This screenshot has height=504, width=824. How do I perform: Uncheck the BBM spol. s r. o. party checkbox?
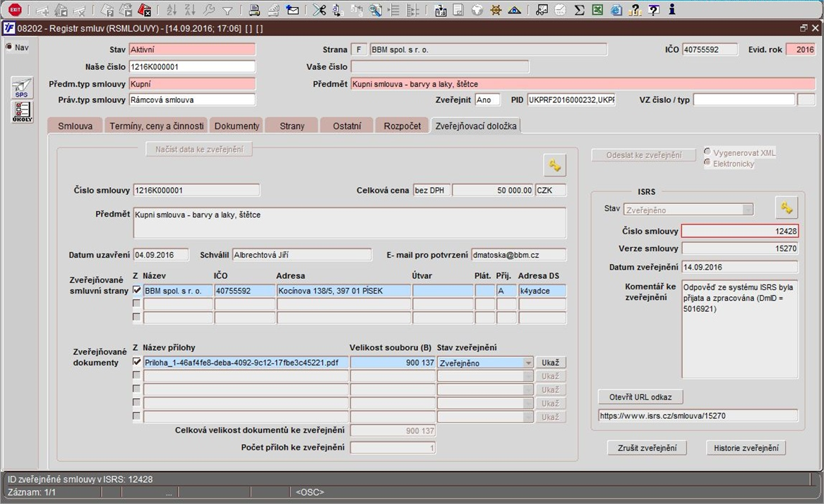coord(137,290)
